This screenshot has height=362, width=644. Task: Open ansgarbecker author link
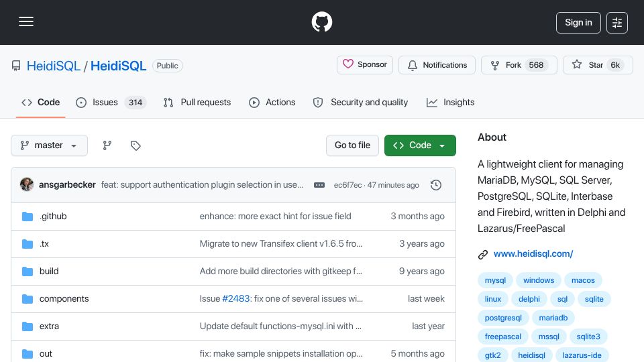[x=67, y=185]
